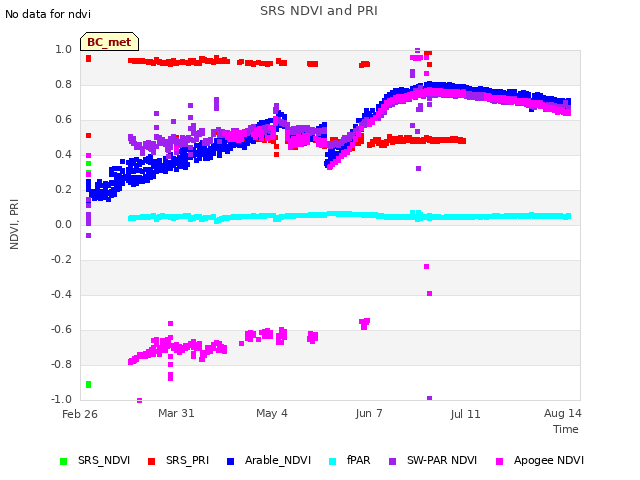The image size is (640, 480).
Task: Click the -0.8 y-axis tick label
Action: pos(61,364)
